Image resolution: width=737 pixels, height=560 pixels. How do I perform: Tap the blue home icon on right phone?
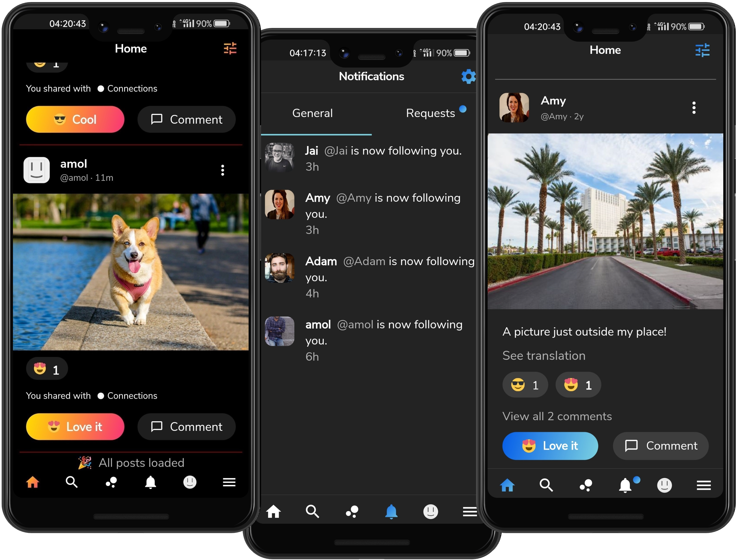click(507, 485)
